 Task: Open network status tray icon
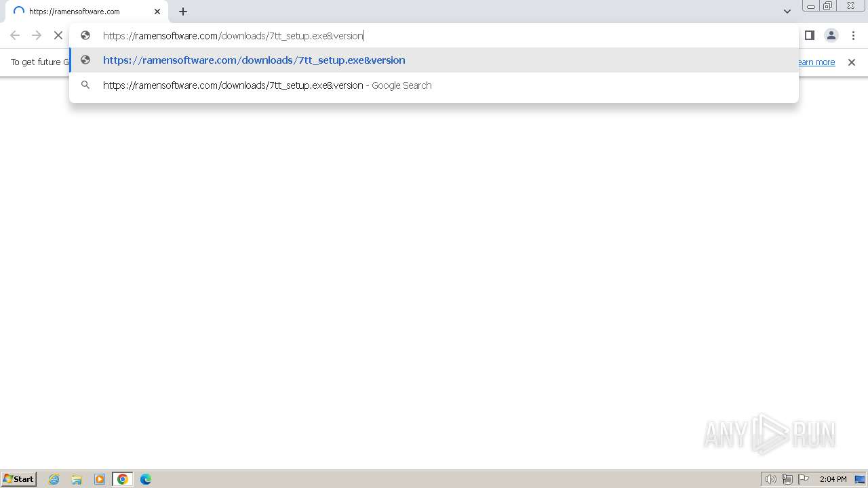tap(787, 479)
